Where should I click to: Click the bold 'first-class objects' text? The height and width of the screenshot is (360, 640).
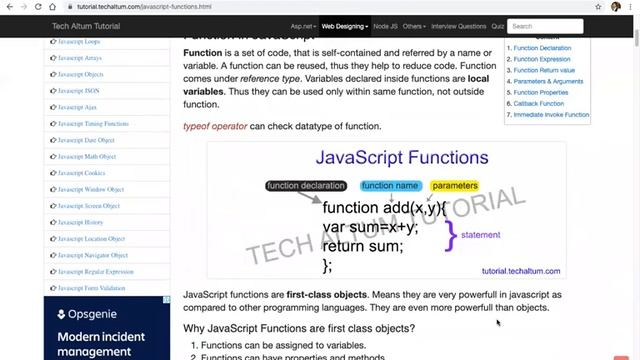(x=327, y=294)
